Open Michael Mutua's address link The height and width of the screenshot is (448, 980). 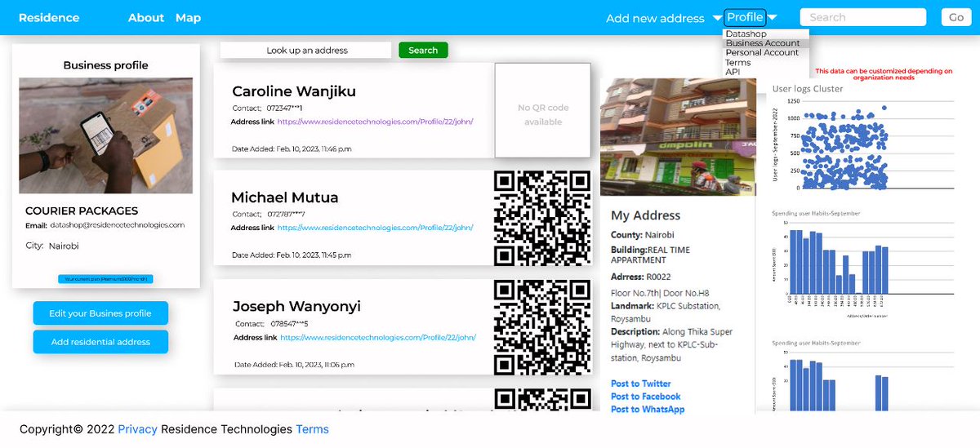click(x=375, y=228)
